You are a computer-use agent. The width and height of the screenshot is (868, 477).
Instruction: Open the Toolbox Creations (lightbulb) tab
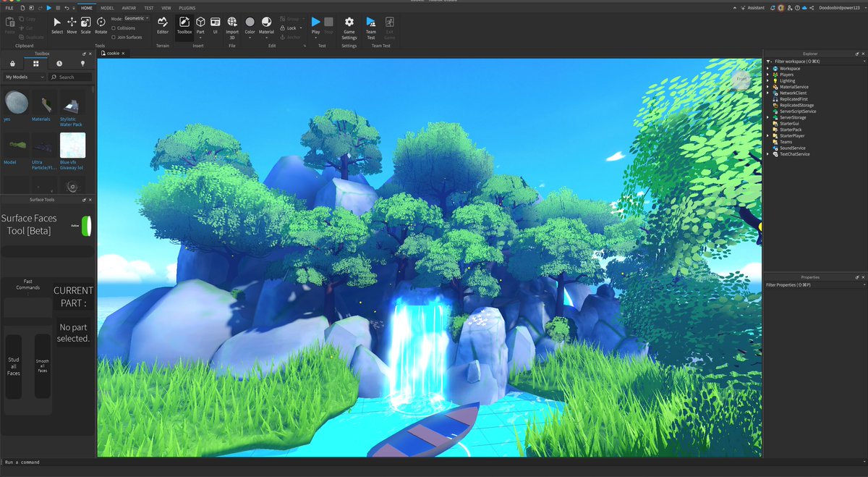[82, 64]
